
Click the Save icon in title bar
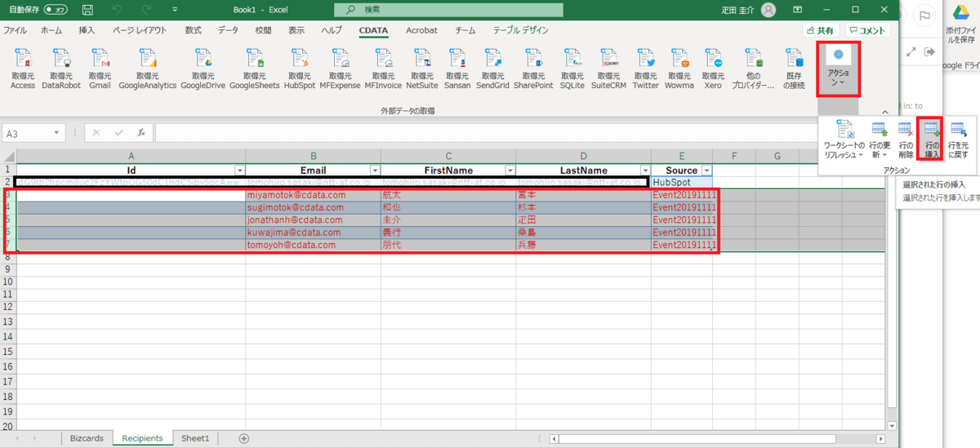pos(87,10)
